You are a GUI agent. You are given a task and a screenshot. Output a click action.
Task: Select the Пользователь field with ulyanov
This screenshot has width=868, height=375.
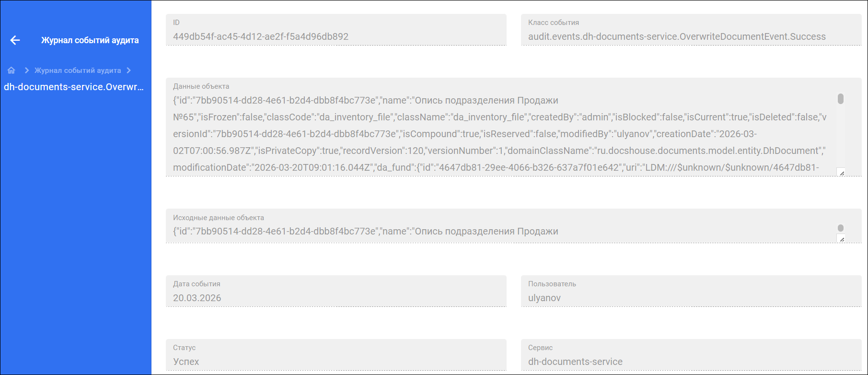(x=691, y=291)
